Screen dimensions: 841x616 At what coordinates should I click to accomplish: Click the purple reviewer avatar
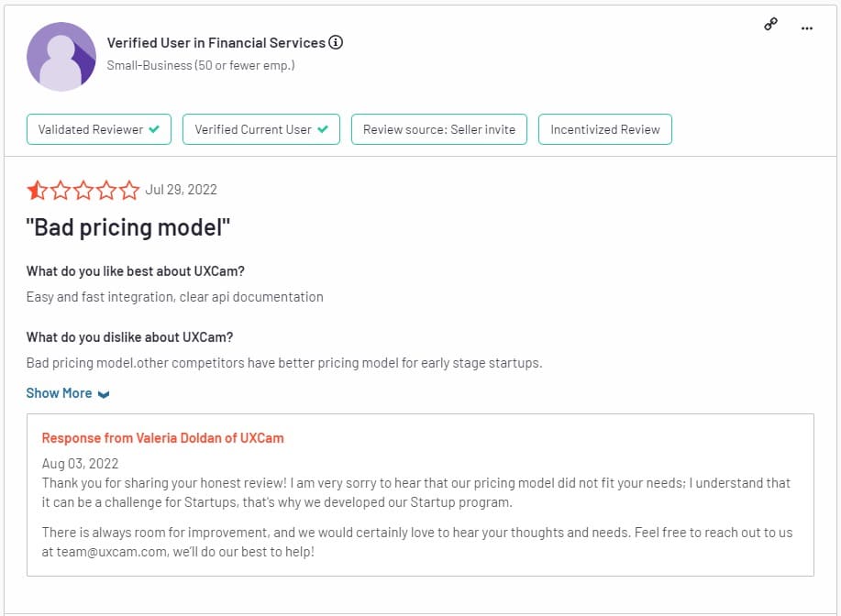tap(61, 56)
